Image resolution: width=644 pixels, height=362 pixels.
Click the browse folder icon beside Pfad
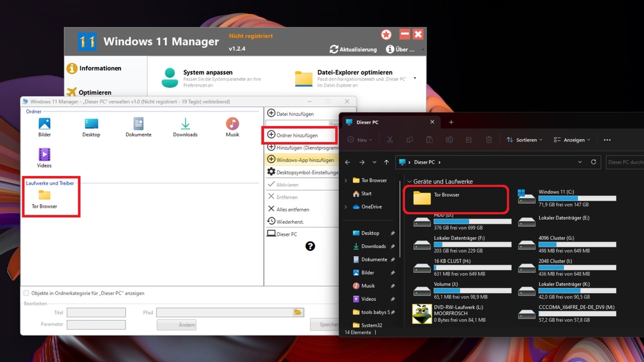tap(298, 312)
